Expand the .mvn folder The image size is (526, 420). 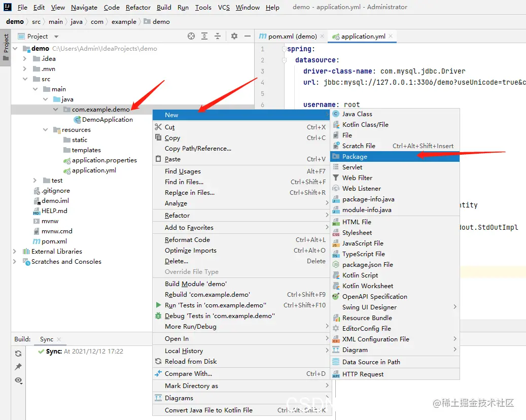(25, 69)
